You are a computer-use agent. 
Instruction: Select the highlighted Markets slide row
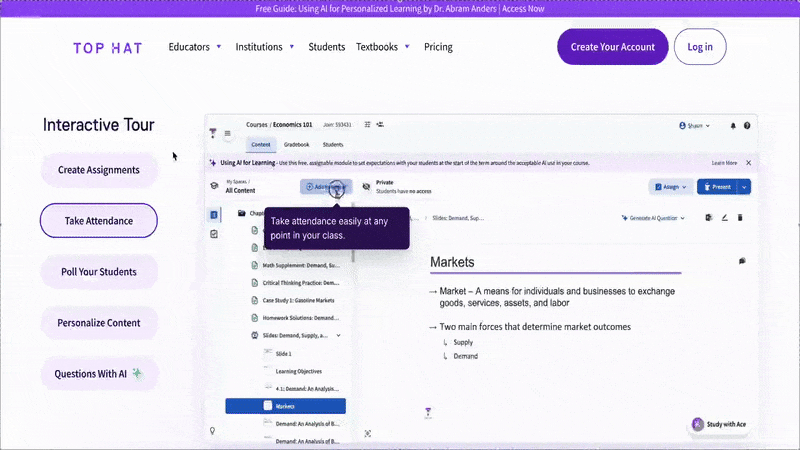point(286,406)
